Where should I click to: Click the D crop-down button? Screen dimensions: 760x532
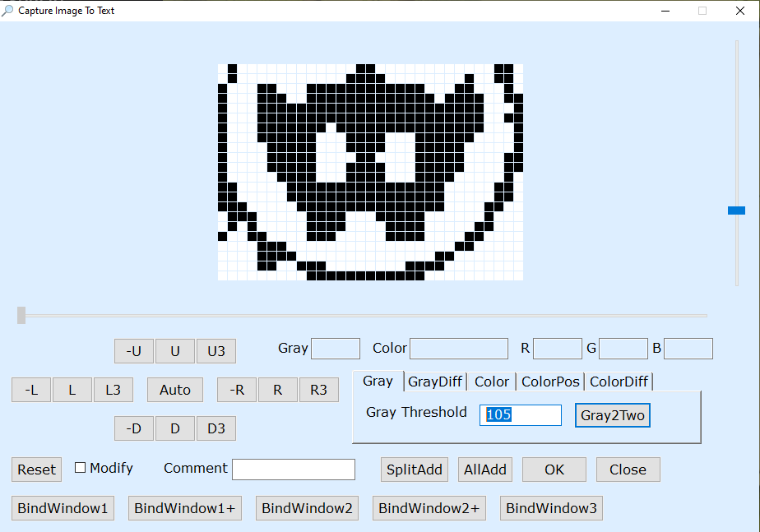[x=175, y=428]
